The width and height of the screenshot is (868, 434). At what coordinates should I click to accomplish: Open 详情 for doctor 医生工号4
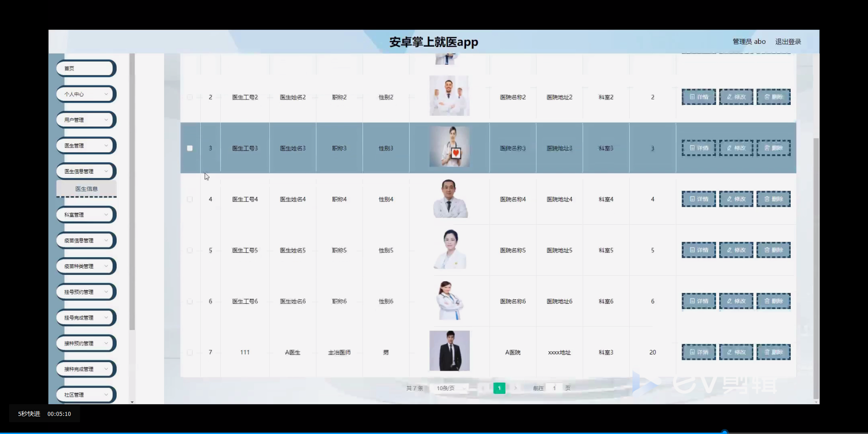coord(698,199)
